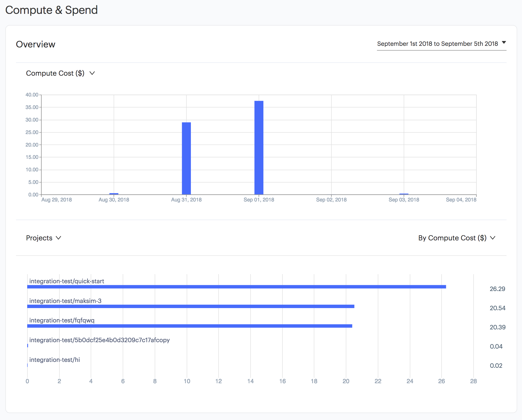The height and width of the screenshot is (420, 522).
Task: Click the Sep 01, 2018 cost bar
Action: pos(259,148)
